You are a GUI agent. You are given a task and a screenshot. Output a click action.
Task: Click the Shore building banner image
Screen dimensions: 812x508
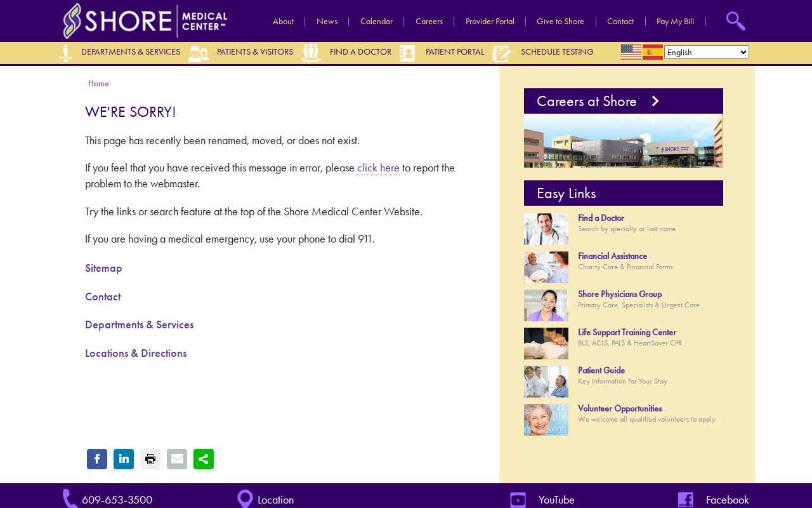(624, 140)
